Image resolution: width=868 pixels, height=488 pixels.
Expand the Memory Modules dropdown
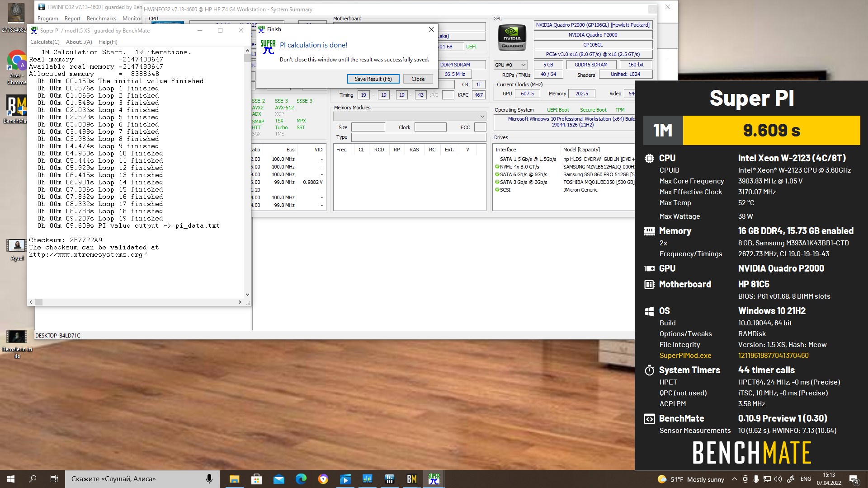[410, 117]
